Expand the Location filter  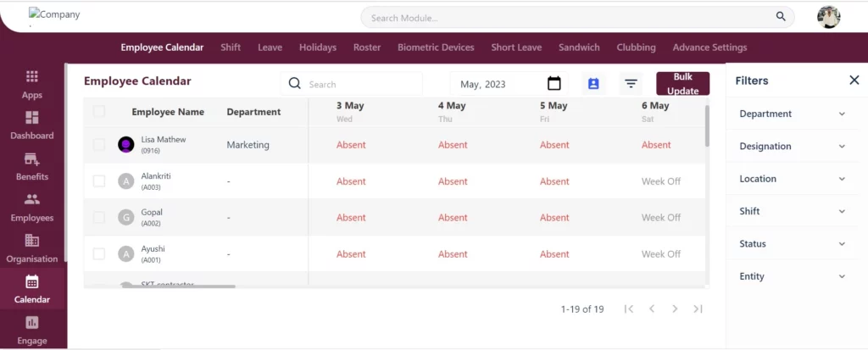pyautogui.click(x=793, y=179)
